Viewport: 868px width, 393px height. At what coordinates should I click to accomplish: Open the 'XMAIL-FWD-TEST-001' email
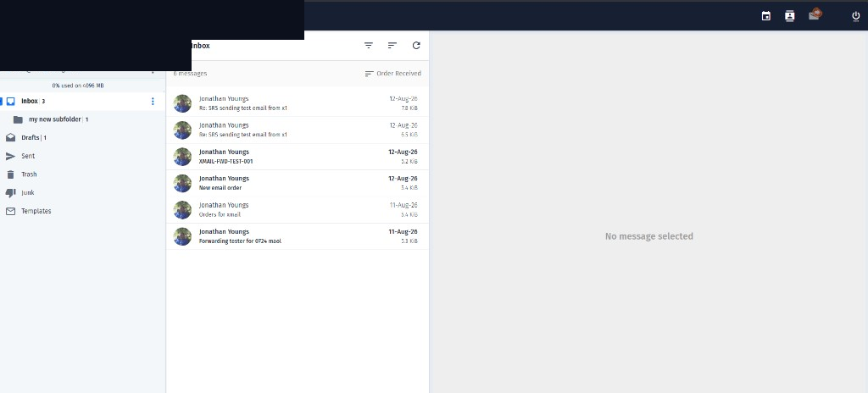point(298,157)
